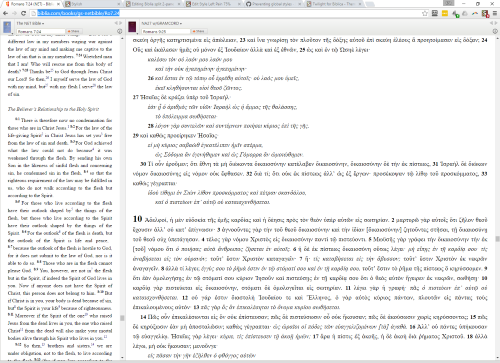Image resolution: width=500 pixels, height=363 pixels.
Task: Switch to the Preventing global styles tab
Action: pos(273,4)
